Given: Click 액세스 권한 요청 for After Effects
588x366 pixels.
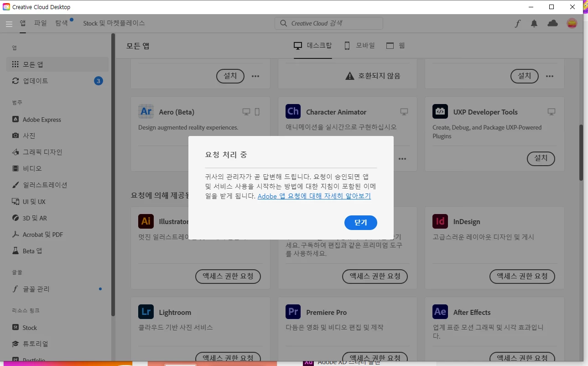Looking at the screenshot, I should point(522,358).
